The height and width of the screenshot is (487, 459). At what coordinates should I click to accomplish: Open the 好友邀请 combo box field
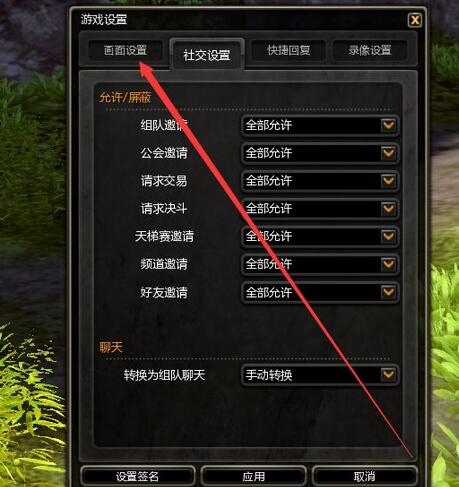[320, 292]
